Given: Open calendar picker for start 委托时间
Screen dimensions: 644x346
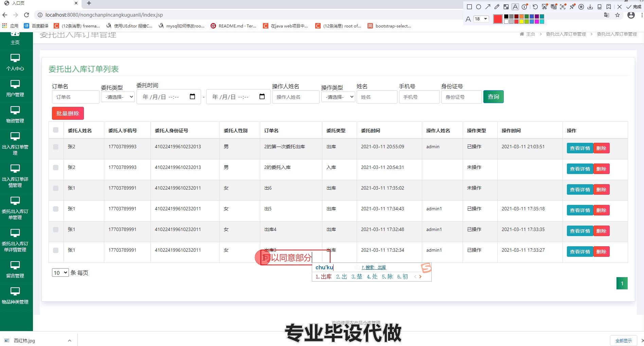Looking at the screenshot, I should point(192,97).
